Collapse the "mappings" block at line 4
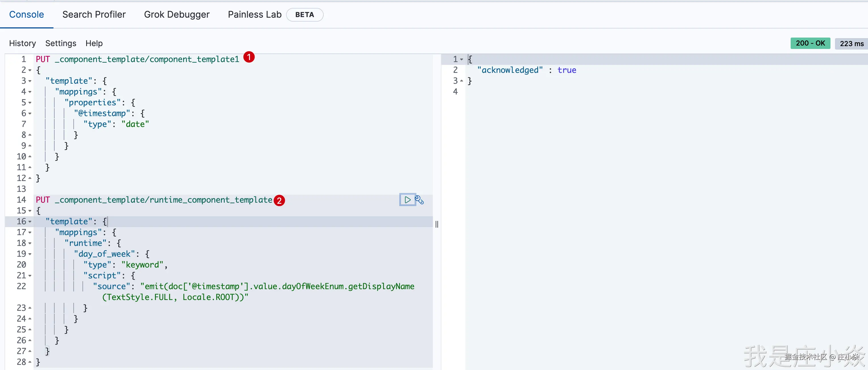This screenshot has height=370, width=868. [30, 92]
